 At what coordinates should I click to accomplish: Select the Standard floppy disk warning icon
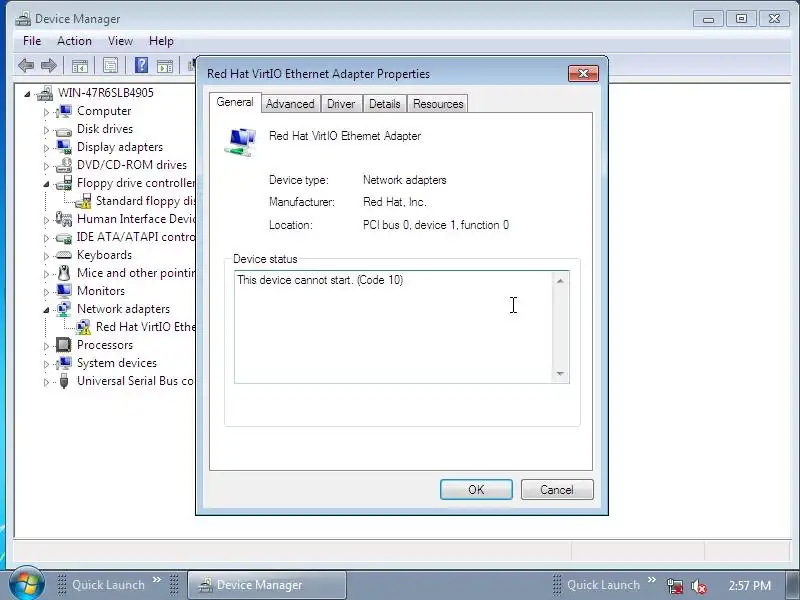83,201
